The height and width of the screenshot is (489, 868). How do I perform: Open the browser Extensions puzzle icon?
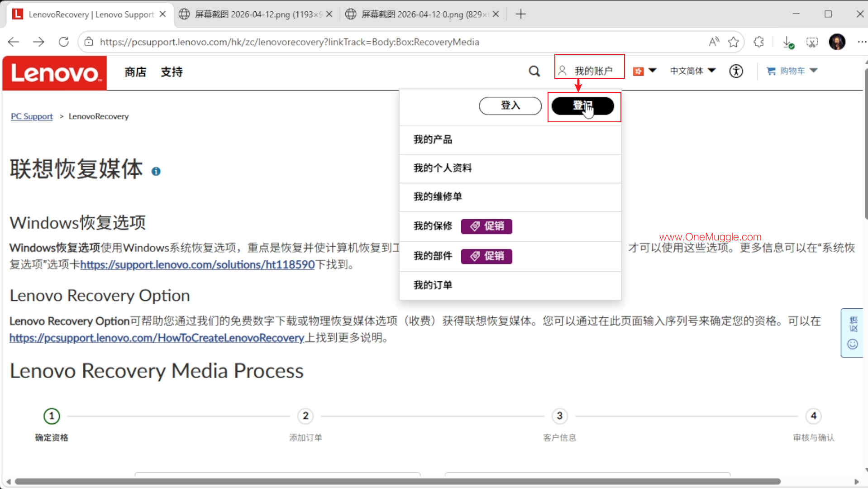click(x=759, y=42)
